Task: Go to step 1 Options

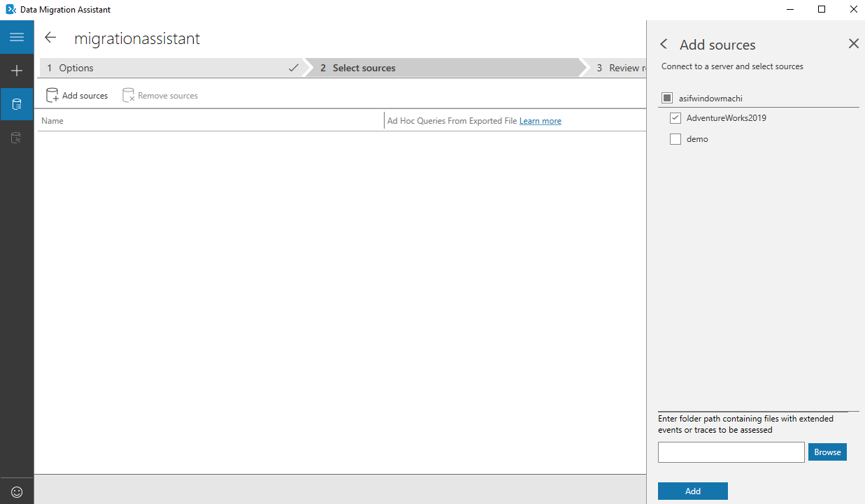Action: (168, 68)
